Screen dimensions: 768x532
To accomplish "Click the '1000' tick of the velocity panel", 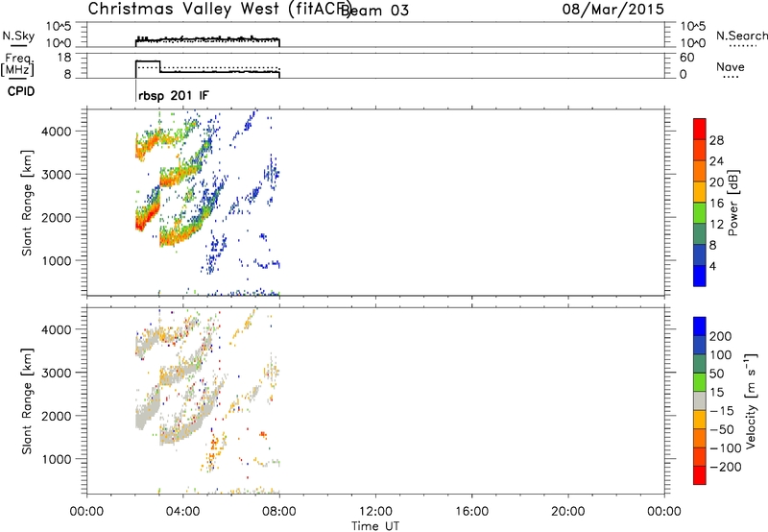I will tap(56, 459).
